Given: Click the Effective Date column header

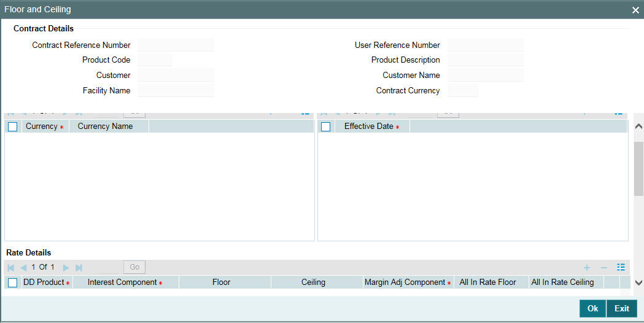Looking at the screenshot, I should (x=372, y=126).
